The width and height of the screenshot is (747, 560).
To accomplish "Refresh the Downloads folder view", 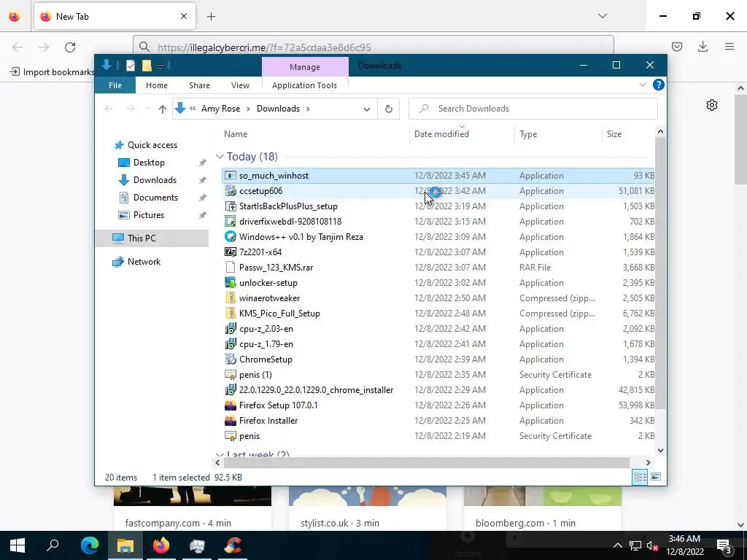I will click(389, 109).
